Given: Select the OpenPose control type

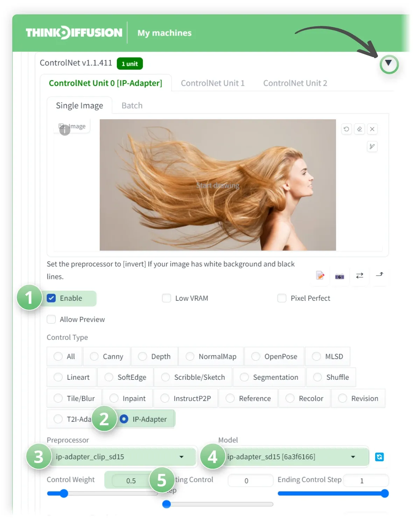Looking at the screenshot, I should pos(275,356).
